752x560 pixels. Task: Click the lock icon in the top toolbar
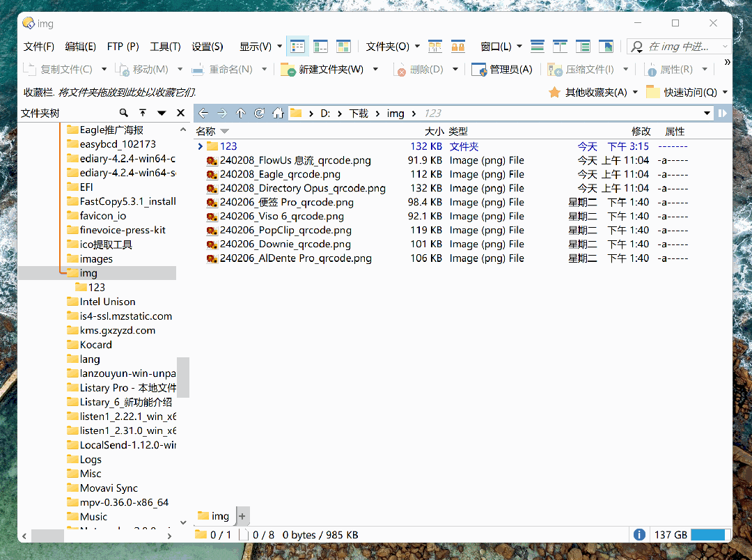458,47
